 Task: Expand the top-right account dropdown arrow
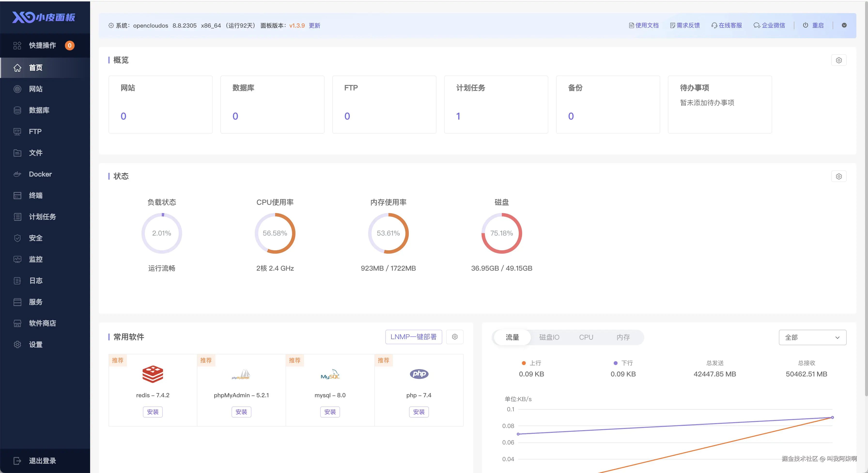click(844, 25)
